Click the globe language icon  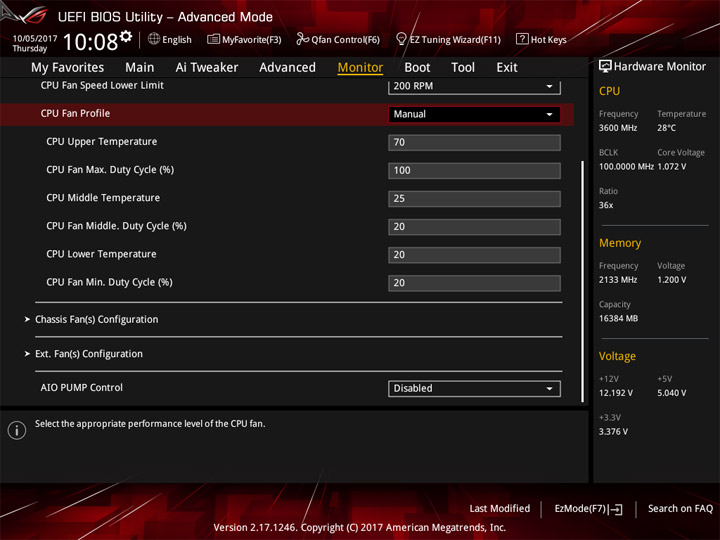(x=154, y=39)
